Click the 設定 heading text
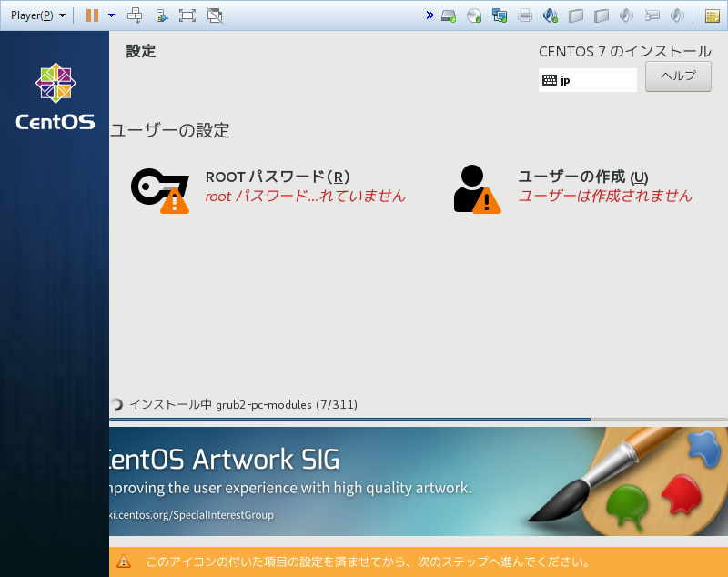This screenshot has width=728, height=577. coord(141,51)
